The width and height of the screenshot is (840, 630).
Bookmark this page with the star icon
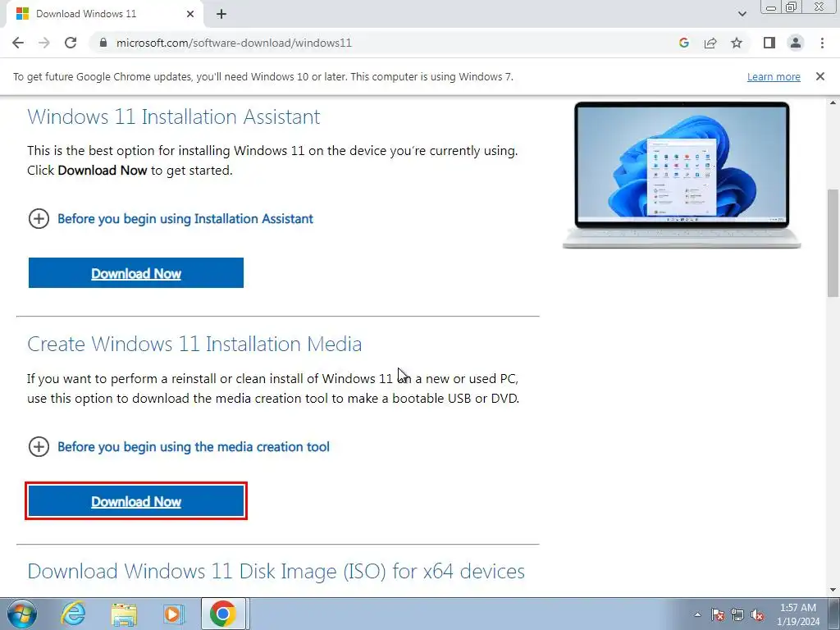pyautogui.click(x=737, y=43)
